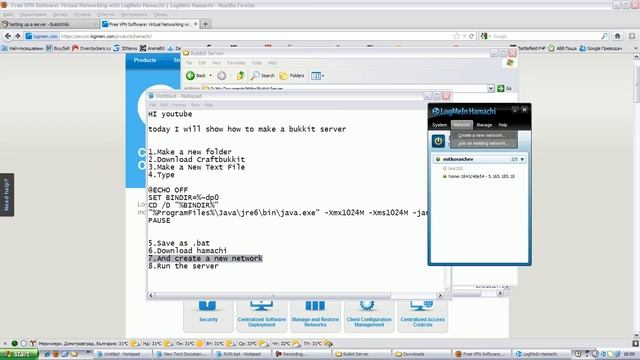This screenshot has width=640, height=360.
Task: Open the System menu in Hamachi
Action: 440,125
